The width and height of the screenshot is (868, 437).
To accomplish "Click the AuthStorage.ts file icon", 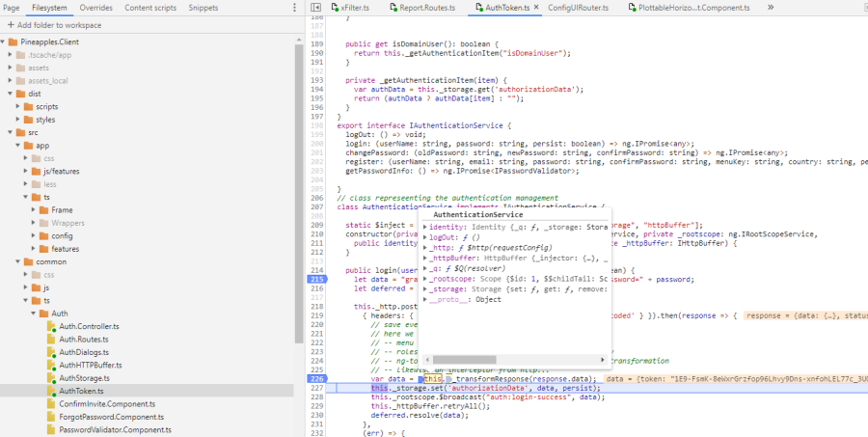I will click(x=51, y=378).
